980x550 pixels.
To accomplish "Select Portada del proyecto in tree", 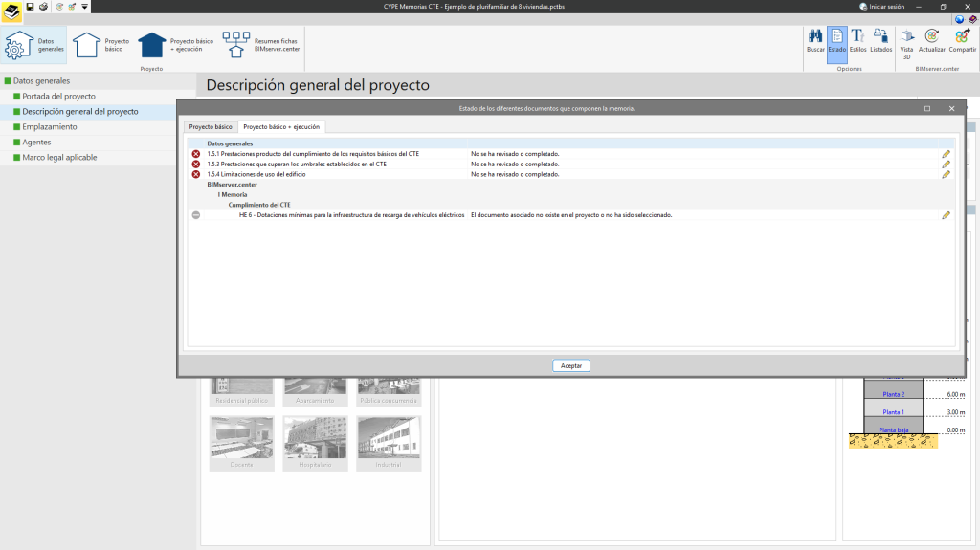I will coord(58,97).
